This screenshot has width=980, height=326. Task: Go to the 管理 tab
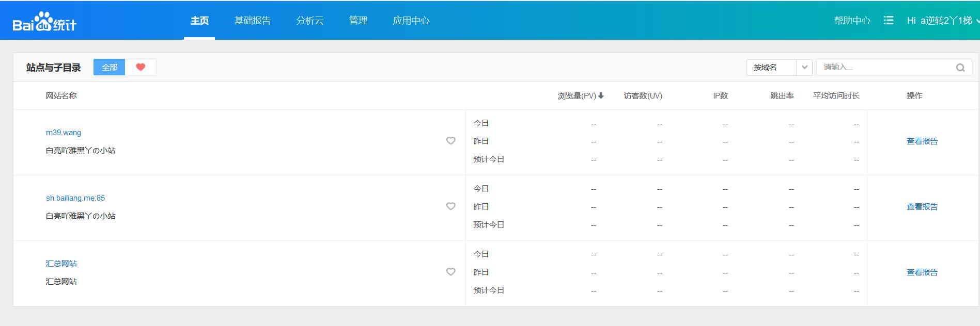358,21
